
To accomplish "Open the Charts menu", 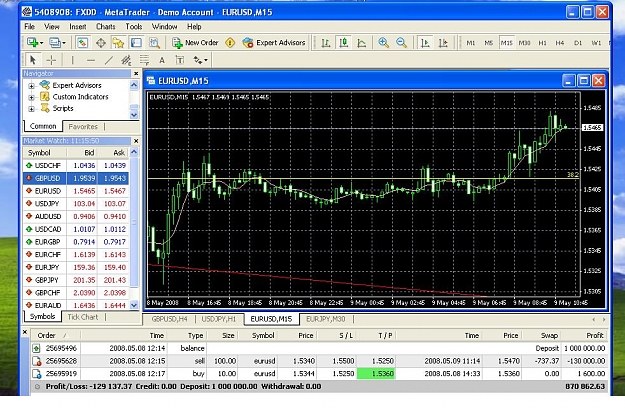I will coord(106,27).
